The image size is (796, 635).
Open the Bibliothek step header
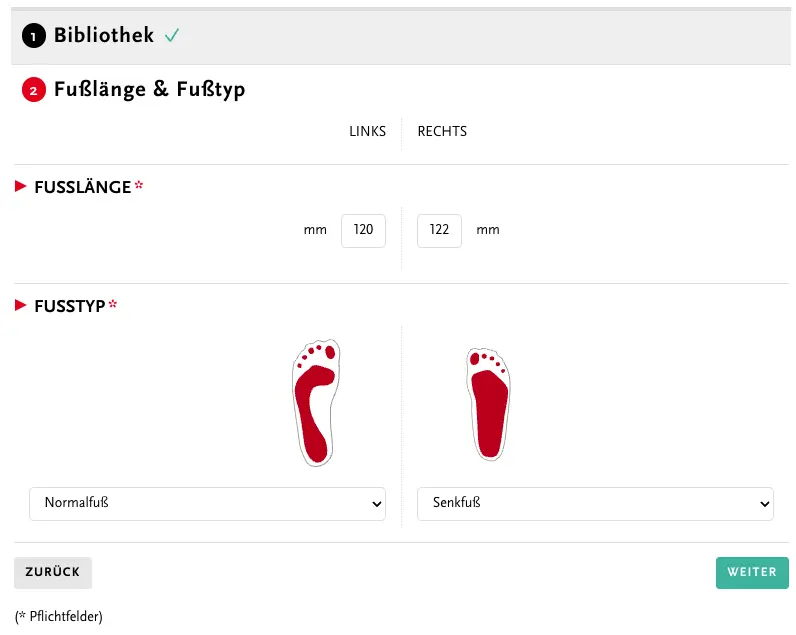coord(104,36)
